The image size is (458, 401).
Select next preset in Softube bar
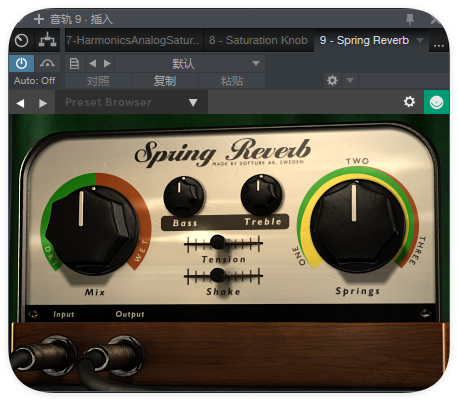click(43, 103)
